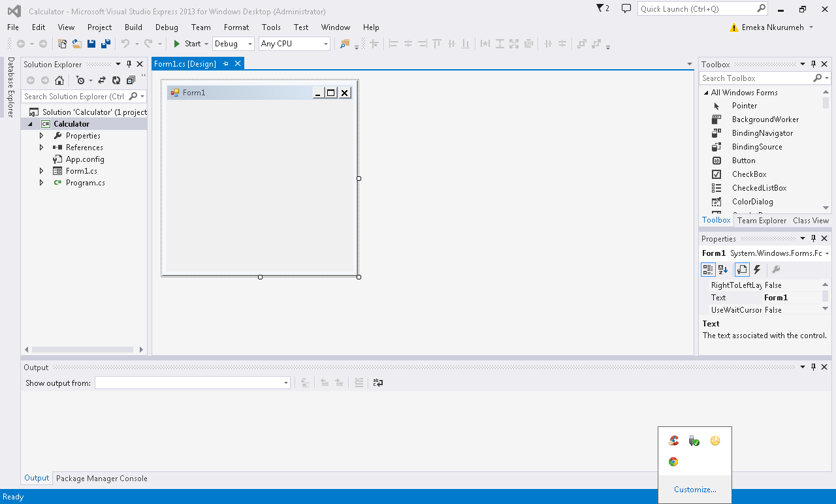Click the CCleaner icon in tray popup

673,441
